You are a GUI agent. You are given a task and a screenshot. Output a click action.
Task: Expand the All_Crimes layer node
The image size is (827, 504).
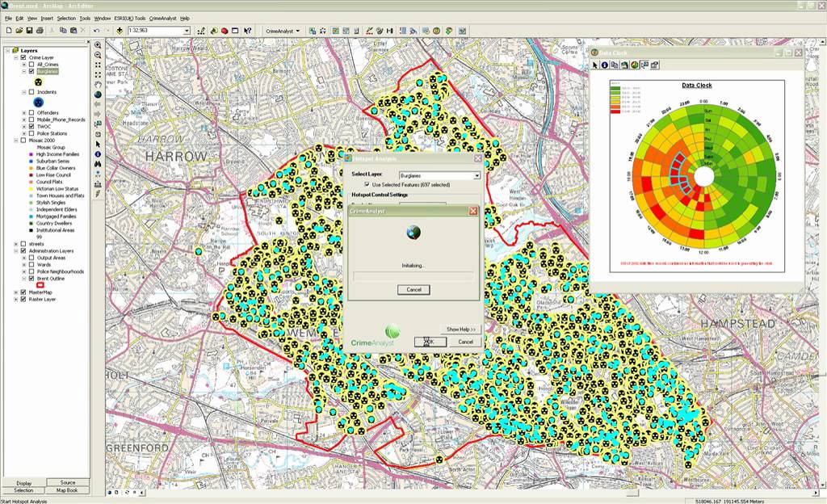tap(24, 65)
